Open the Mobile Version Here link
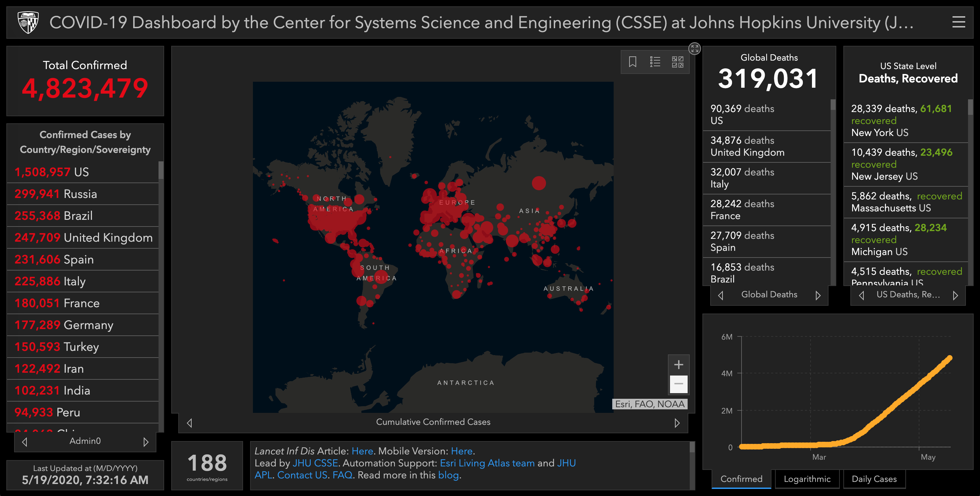This screenshot has width=980, height=496. point(461,451)
